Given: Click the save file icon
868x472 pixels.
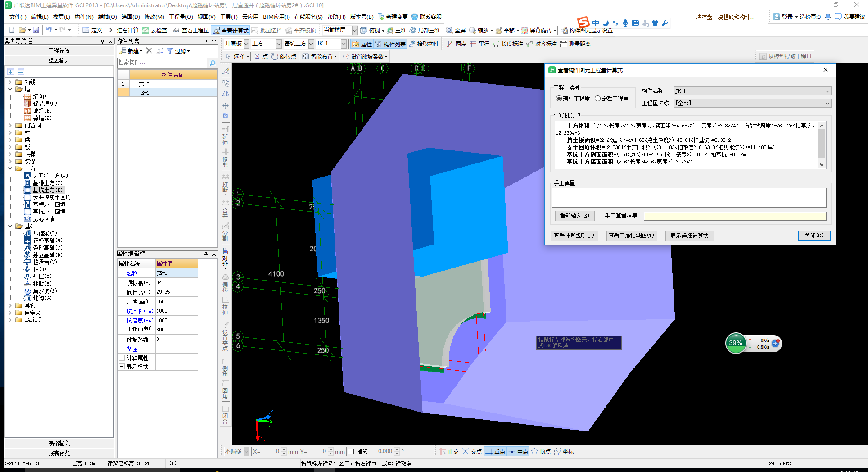Looking at the screenshot, I should coord(36,30).
